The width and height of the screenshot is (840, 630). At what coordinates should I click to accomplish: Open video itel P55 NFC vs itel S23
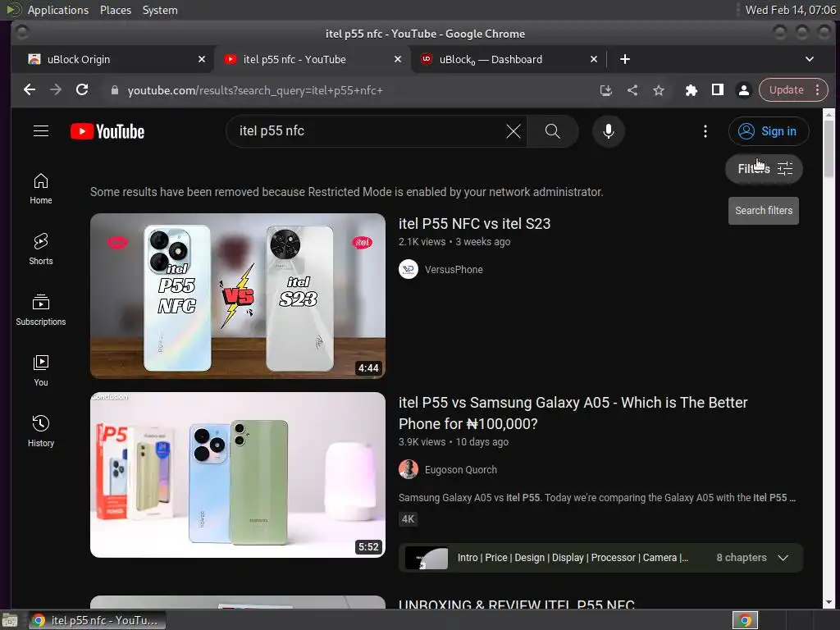[x=474, y=224]
